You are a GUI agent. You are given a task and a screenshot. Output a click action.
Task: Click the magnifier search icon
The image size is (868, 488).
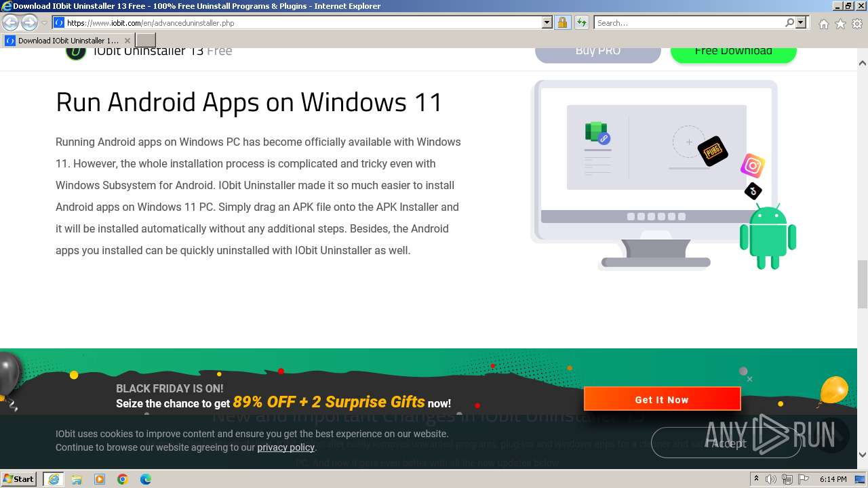(x=789, y=23)
